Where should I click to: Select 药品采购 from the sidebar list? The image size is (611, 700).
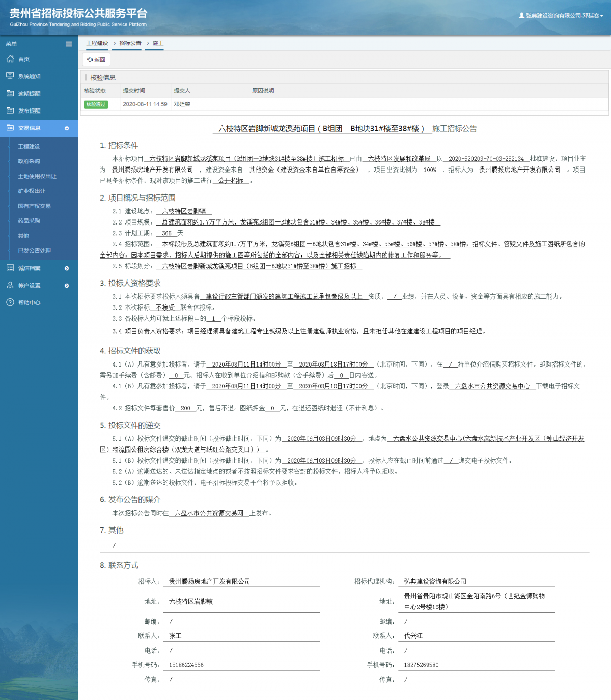coord(29,220)
